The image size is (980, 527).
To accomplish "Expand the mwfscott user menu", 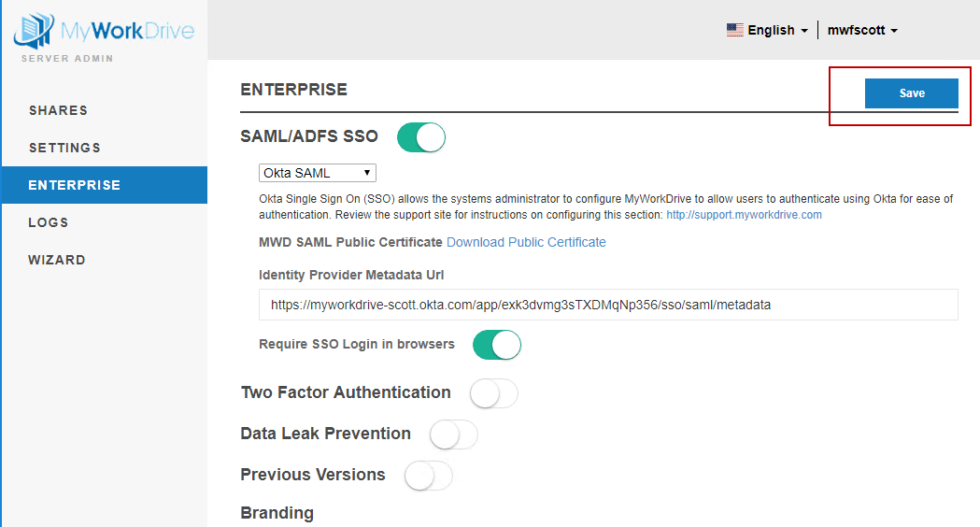I will pos(862,30).
